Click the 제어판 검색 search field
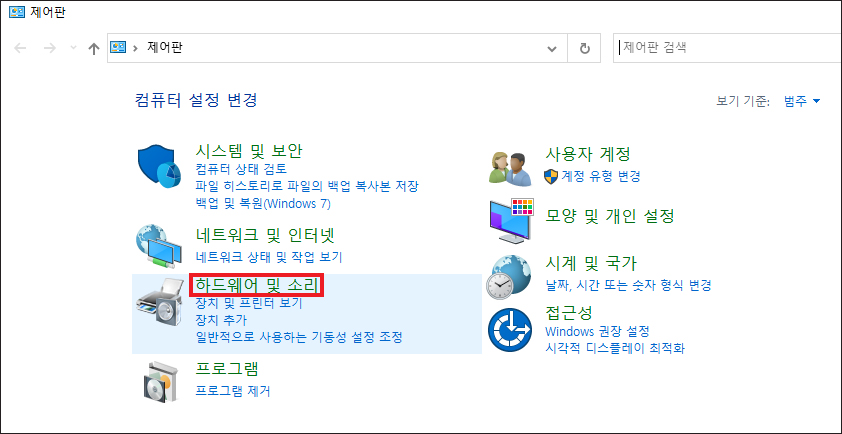The height and width of the screenshot is (434, 842). [x=727, y=48]
